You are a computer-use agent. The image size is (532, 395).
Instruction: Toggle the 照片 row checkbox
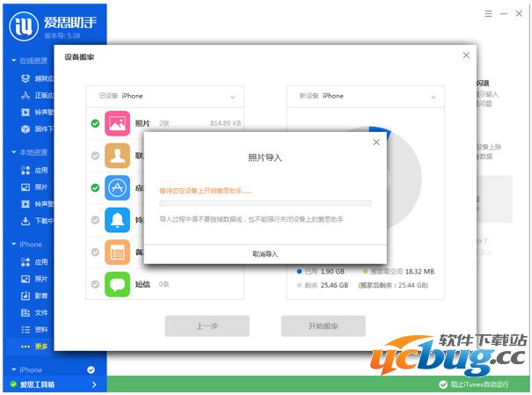coord(95,123)
